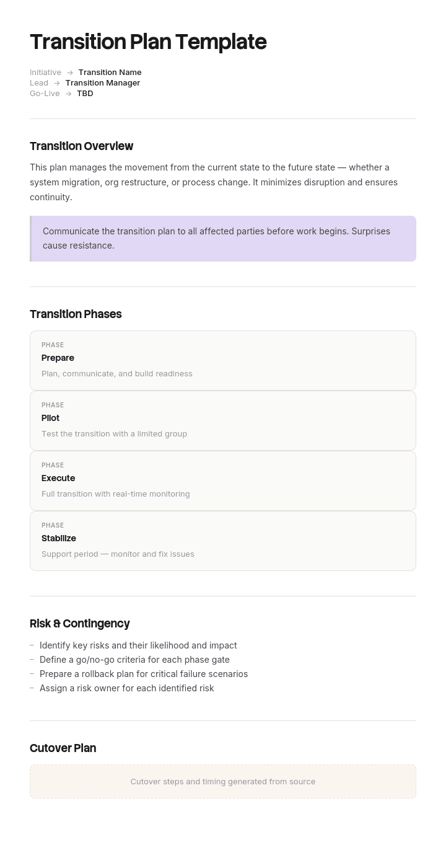
Task: Open the Execute phase card
Action: click(x=223, y=480)
